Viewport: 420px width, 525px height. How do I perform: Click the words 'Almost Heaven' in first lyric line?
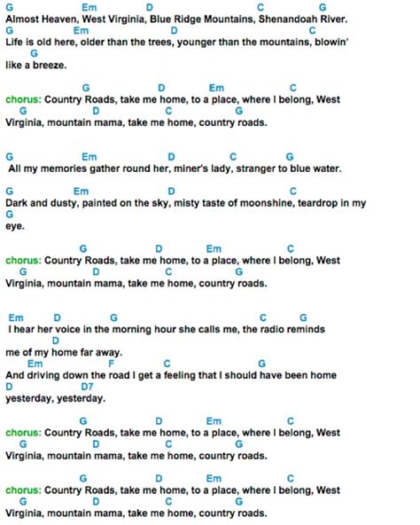coord(41,20)
